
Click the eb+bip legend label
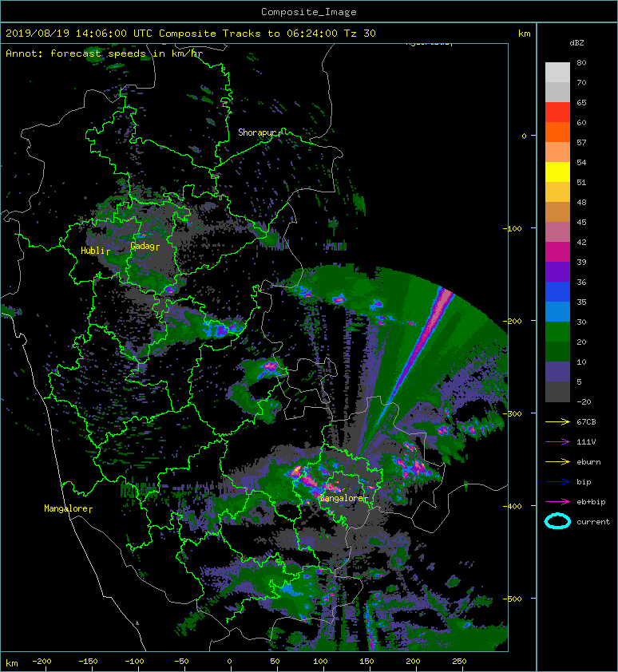(591, 502)
